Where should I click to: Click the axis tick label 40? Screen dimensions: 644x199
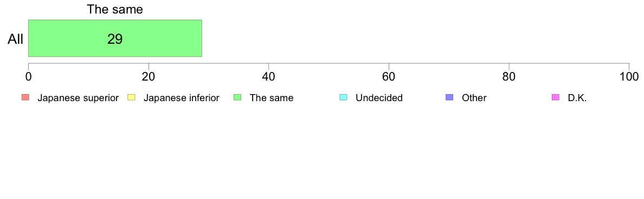(269, 77)
